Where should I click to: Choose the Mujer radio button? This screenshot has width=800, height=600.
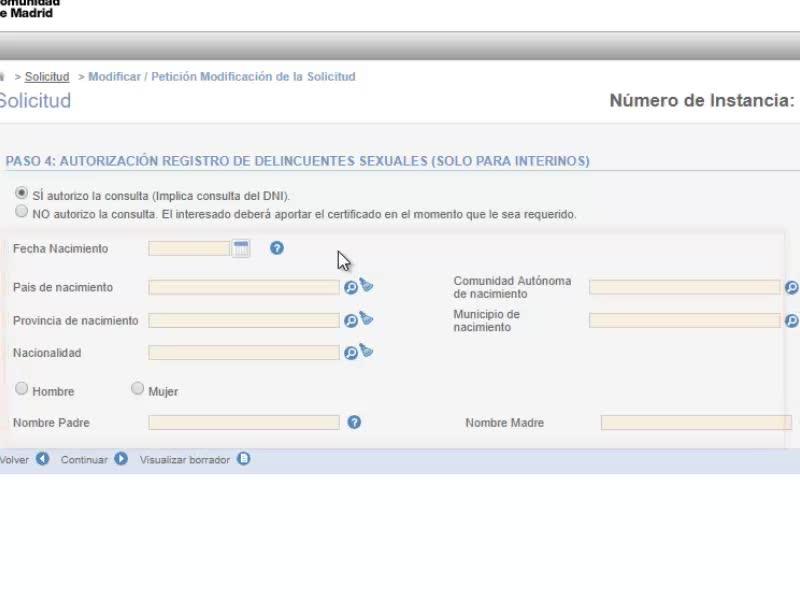click(137, 388)
